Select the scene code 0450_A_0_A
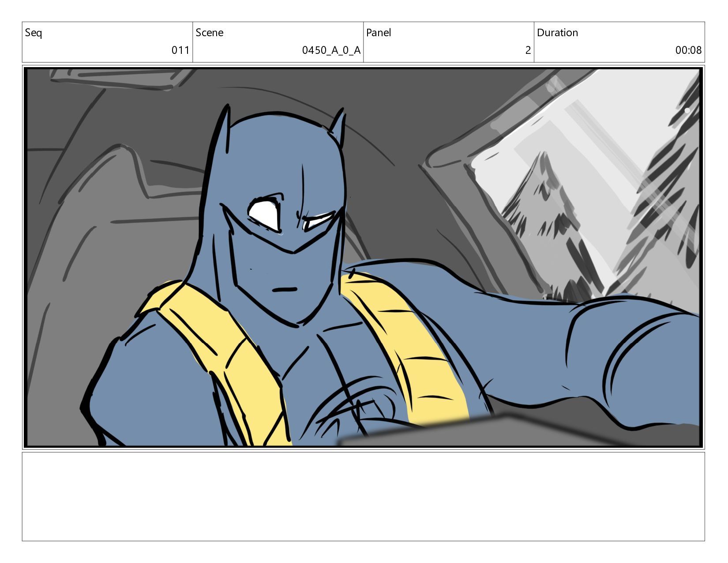Viewport: 728px width, 563px height. 331,50
